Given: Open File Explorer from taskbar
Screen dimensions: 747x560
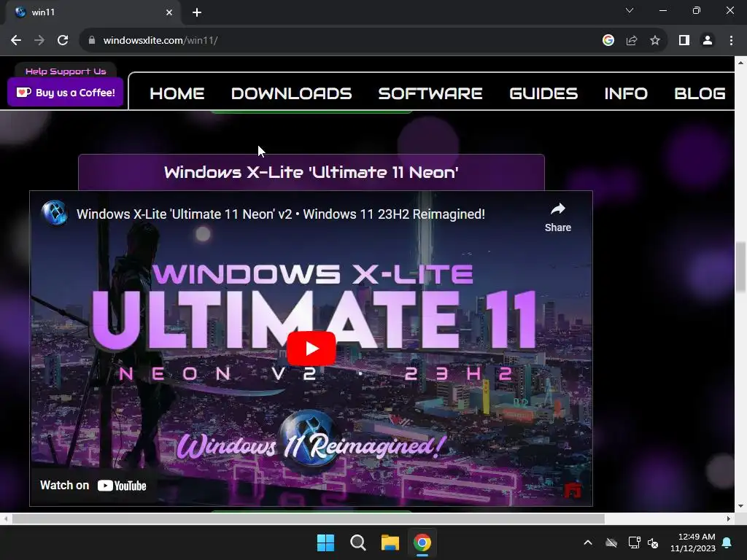Looking at the screenshot, I should pos(390,542).
